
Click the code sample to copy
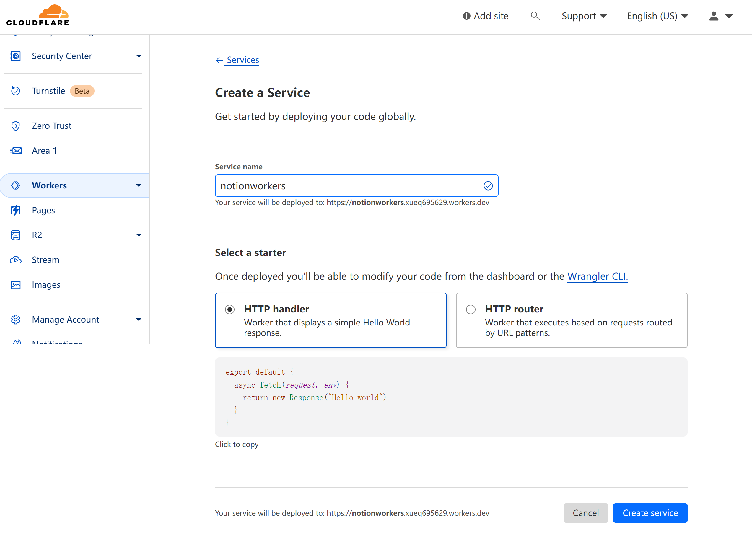tap(451, 397)
